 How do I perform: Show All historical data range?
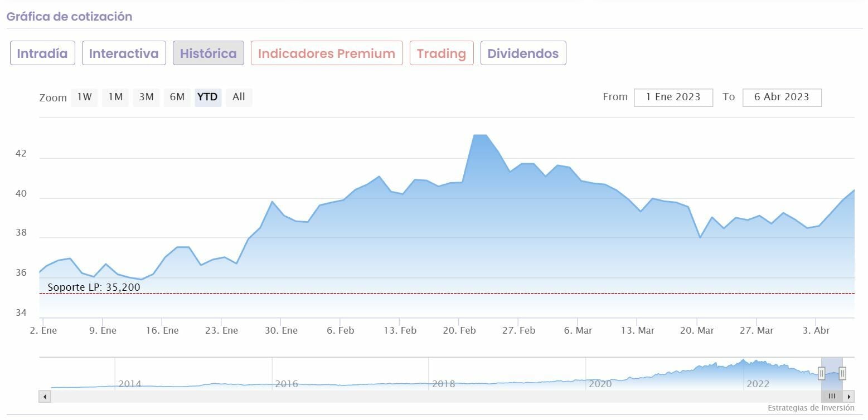239,97
